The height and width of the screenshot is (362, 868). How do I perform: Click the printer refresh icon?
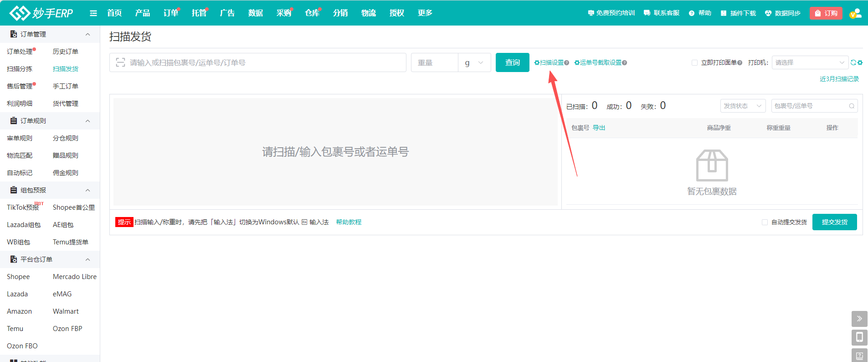[853, 62]
